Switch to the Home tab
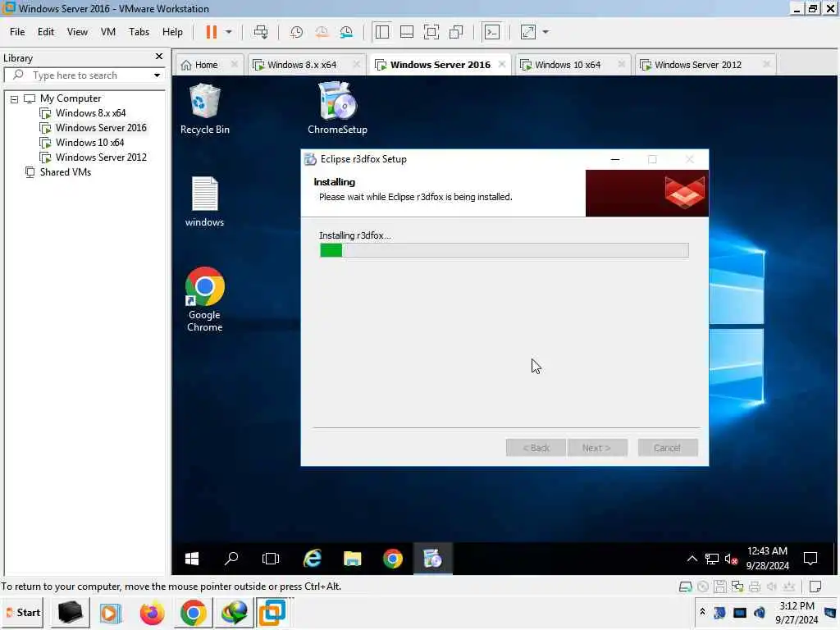Viewport: 840px width, 630px height. 206,65
